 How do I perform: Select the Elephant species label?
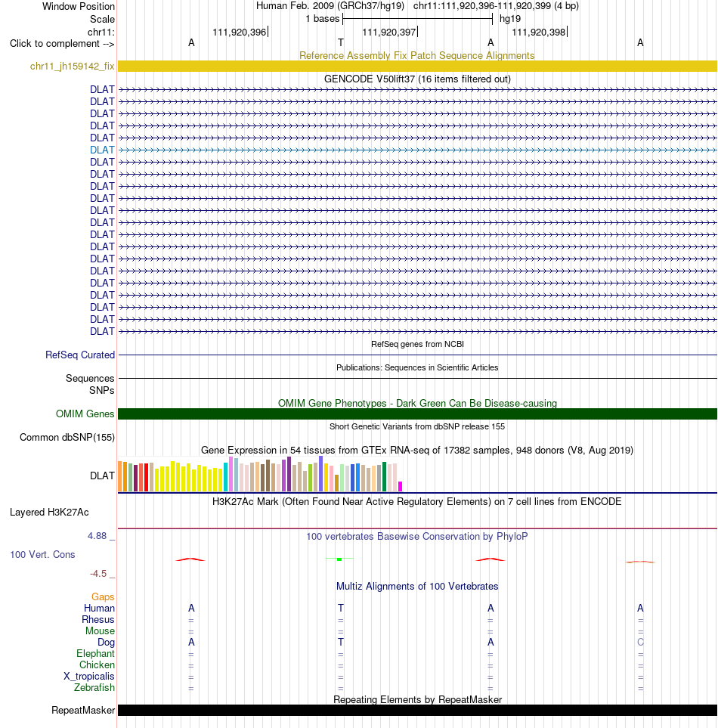point(95,654)
